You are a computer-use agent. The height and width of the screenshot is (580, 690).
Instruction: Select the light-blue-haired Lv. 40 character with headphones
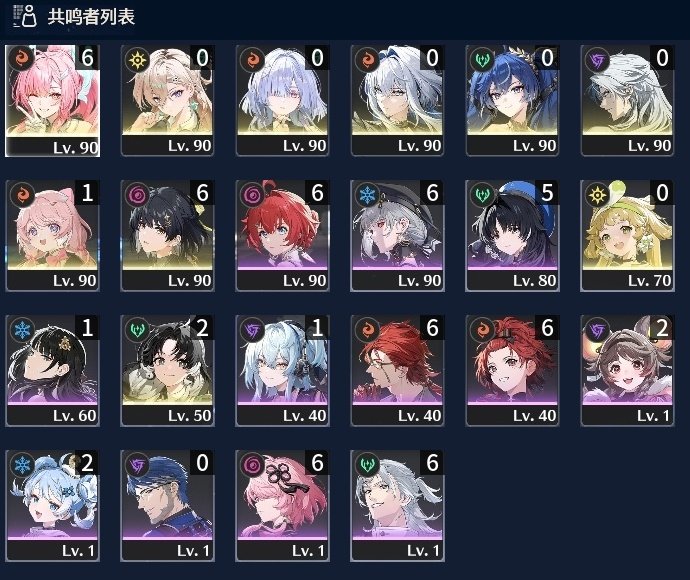coord(282,371)
